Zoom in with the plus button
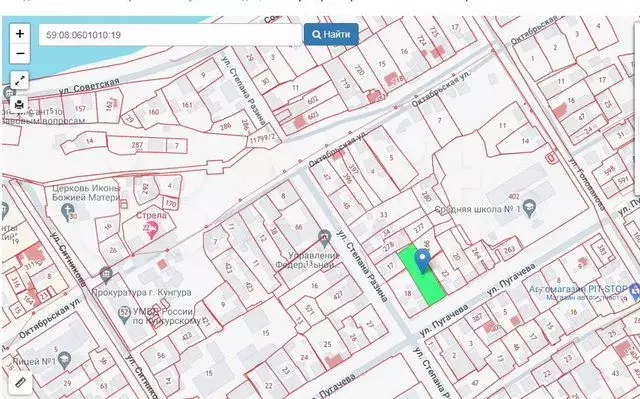Viewport: 640px width, 399px height. point(20,33)
